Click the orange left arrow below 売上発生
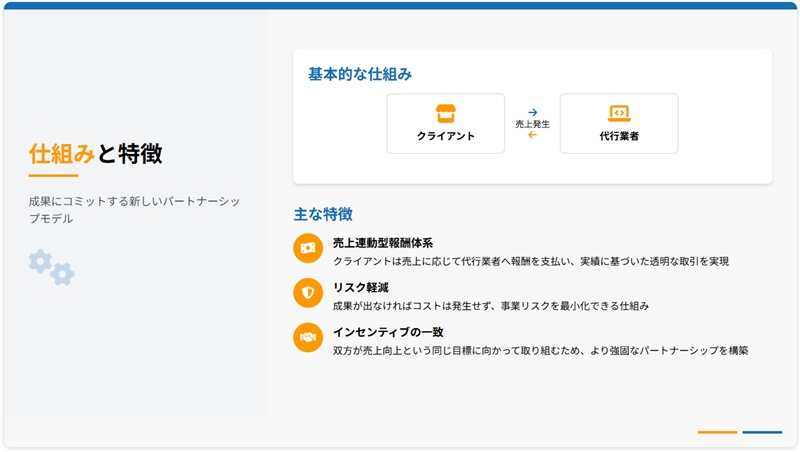 (532, 135)
